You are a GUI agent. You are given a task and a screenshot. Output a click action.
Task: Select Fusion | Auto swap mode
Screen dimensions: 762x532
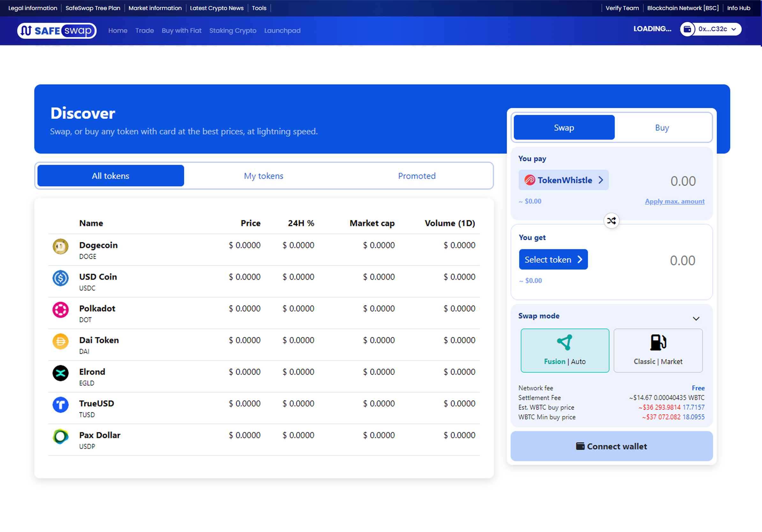[565, 351]
